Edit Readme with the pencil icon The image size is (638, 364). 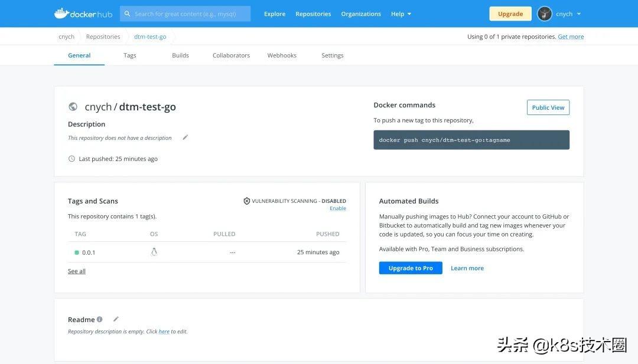pyautogui.click(x=116, y=319)
